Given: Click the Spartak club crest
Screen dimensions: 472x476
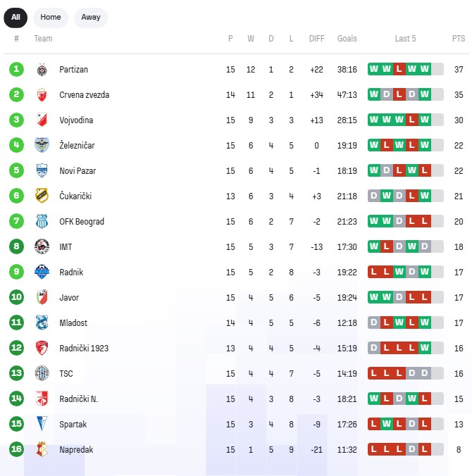Looking at the screenshot, I should (42, 425).
